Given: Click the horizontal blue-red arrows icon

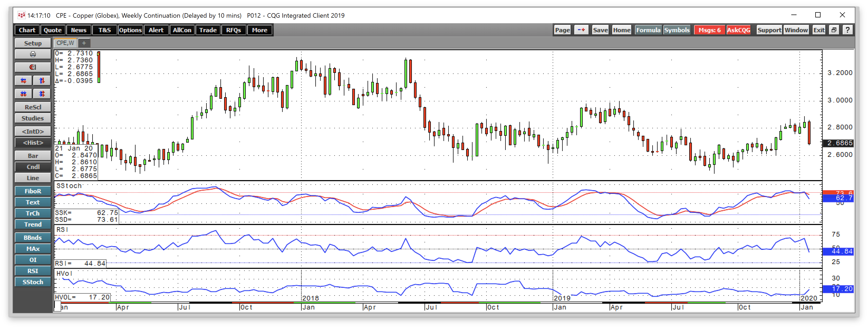Looking at the screenshot, I should coord(23,80).
